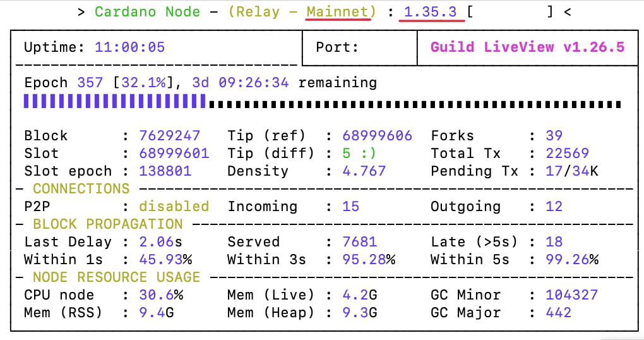This screenshot has height=340, width=644.
Task: Click the underlined 'Mainnet' text
Action: [338, 11]
